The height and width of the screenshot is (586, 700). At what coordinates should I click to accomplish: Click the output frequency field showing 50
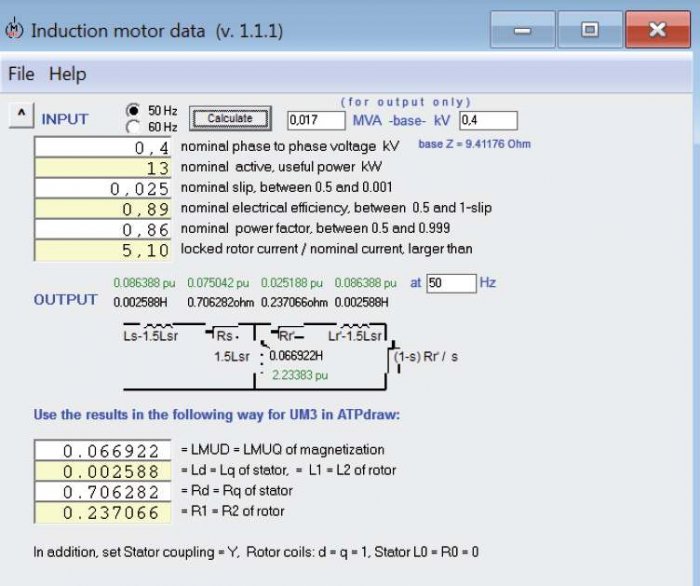[451, 283]
